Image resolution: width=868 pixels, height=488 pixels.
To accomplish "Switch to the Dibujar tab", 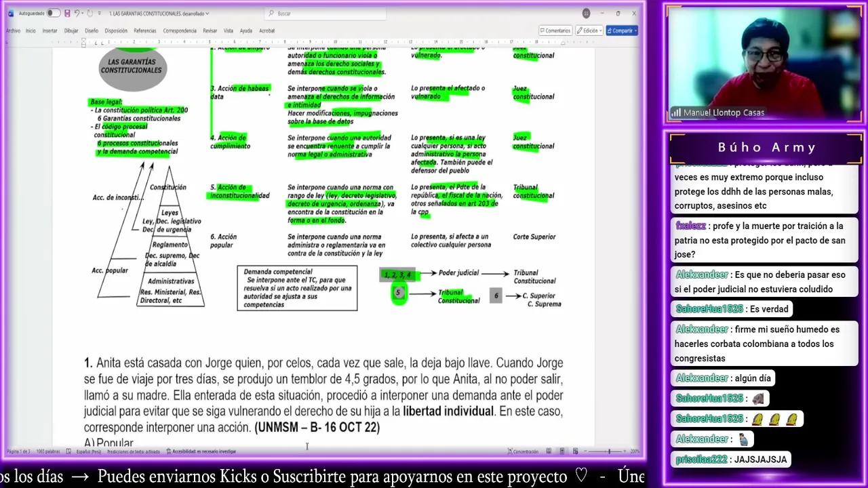I will point(71,30).
